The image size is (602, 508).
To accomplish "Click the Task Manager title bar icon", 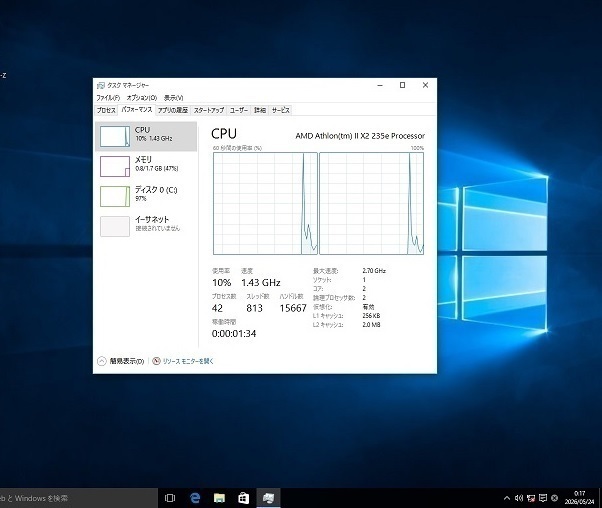I will pos(101,85).
